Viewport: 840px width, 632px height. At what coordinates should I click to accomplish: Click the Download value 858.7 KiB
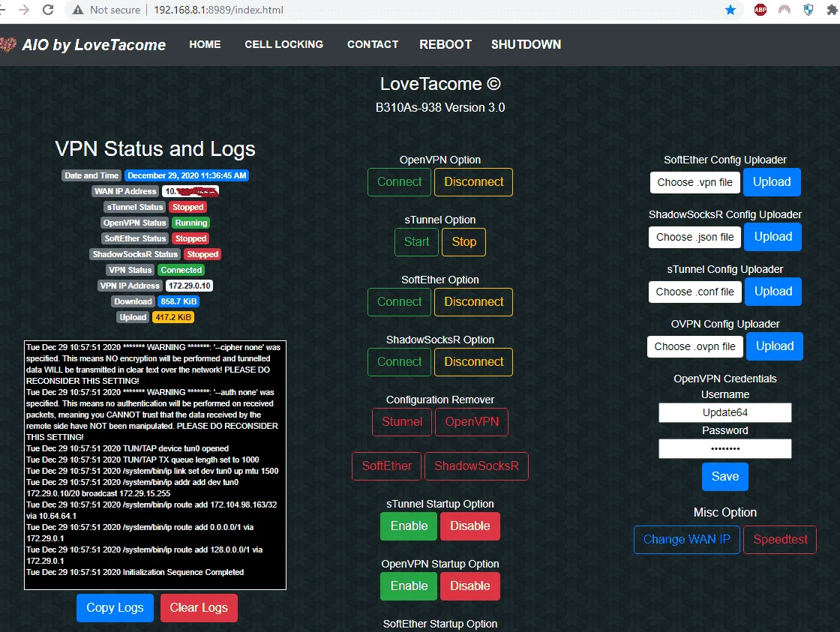tap(178, 301)
